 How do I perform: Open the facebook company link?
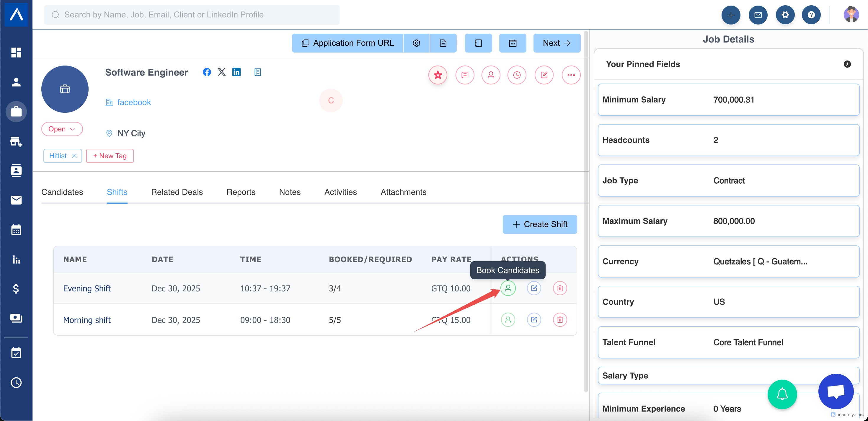click(x=134, y=102)
